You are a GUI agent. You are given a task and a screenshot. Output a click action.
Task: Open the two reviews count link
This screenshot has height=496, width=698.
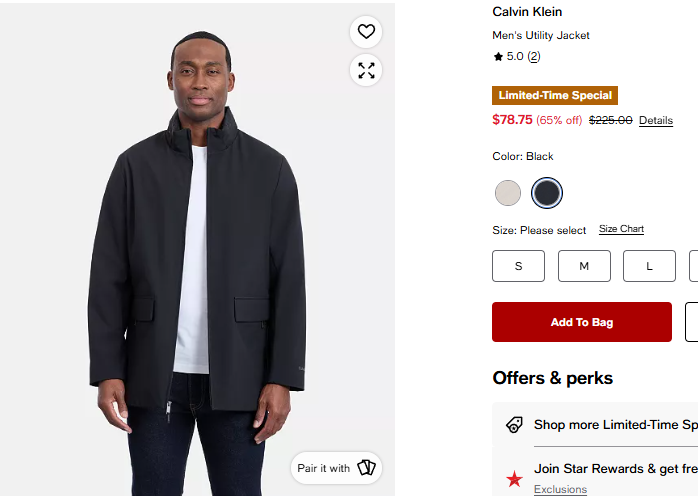tap(534, 57)
